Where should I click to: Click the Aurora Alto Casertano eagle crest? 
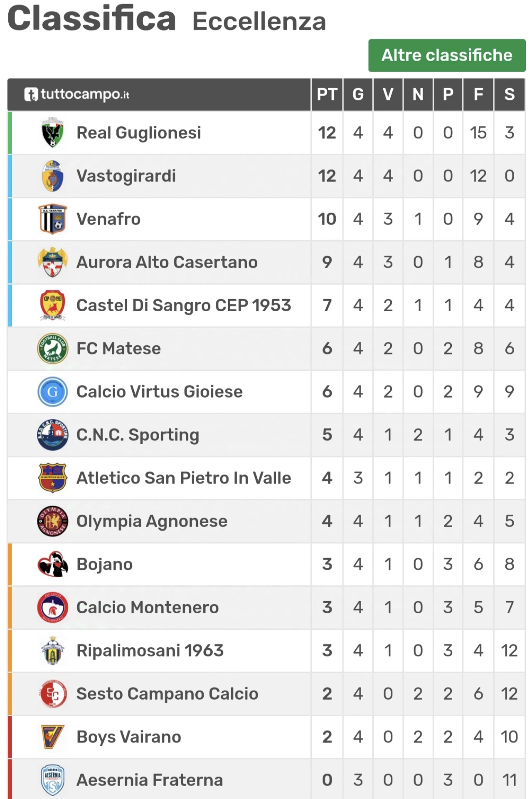pos(53,262)
